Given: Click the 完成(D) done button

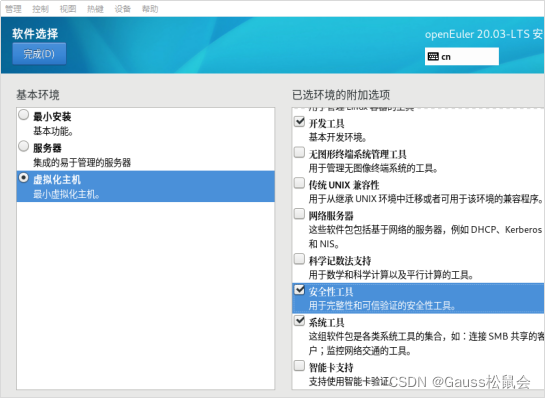Looking at the screenshot, I should [x=39, y=54].
